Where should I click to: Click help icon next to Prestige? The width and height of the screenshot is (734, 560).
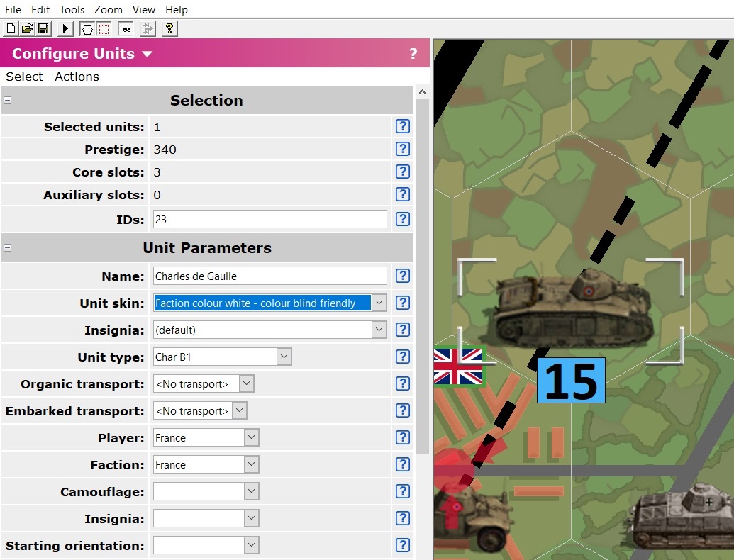point(402,150)
